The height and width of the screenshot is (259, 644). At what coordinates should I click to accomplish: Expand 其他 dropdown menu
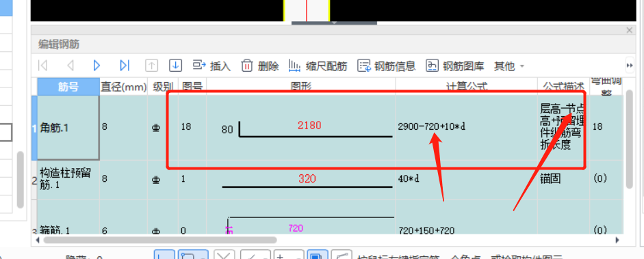point(509,66)
